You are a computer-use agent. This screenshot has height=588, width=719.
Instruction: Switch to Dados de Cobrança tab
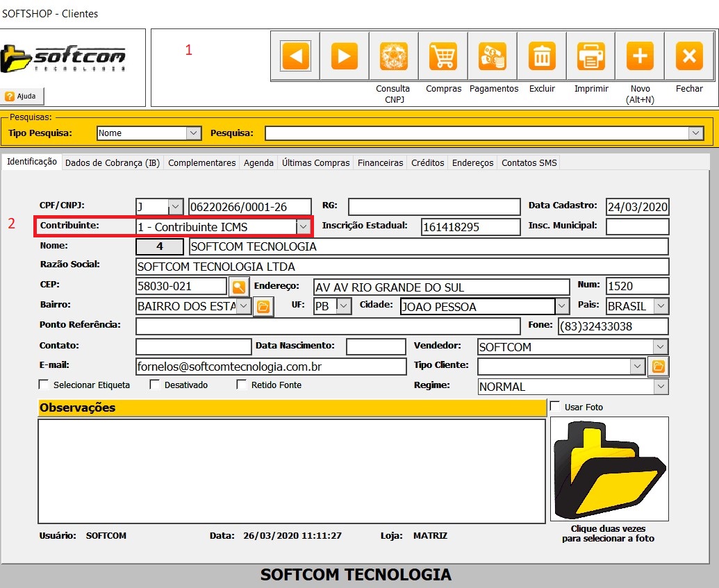click(113, 163)
